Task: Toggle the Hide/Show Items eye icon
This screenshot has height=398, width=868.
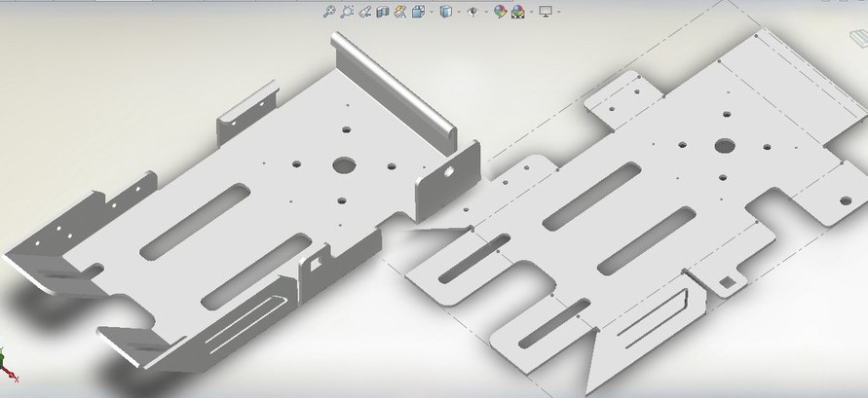Action: pyautogui.click(x=472, y=11)
